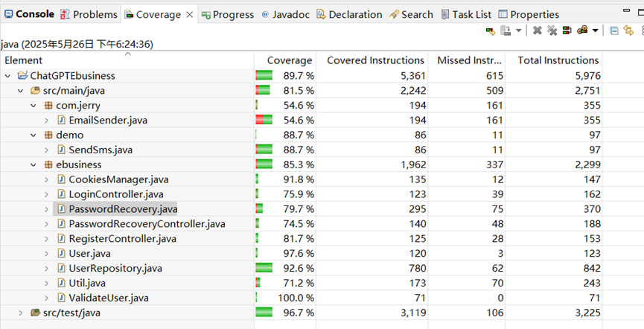This screenshot has width=644, height=329.
Task: Remove the active coverage session
Action: point(538,31)
